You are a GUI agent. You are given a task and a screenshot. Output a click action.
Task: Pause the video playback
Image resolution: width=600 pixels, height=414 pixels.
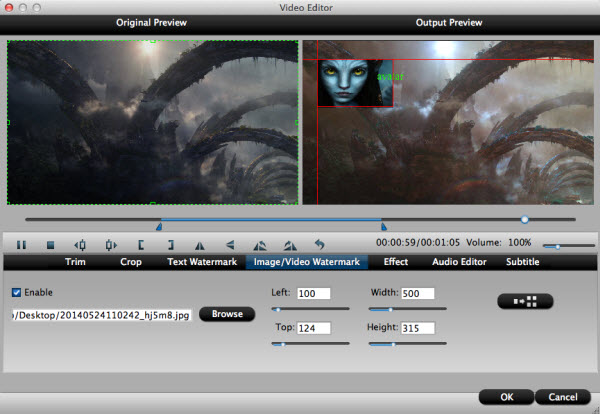[21, 245]
